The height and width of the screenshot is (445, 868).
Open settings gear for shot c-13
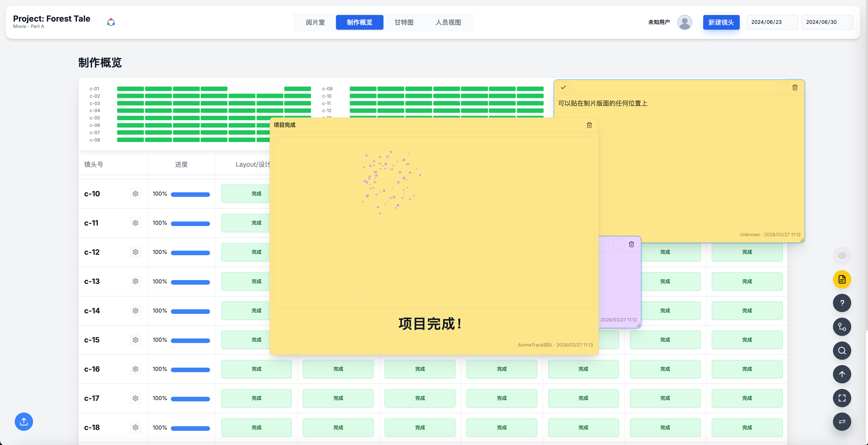point(135,281)
